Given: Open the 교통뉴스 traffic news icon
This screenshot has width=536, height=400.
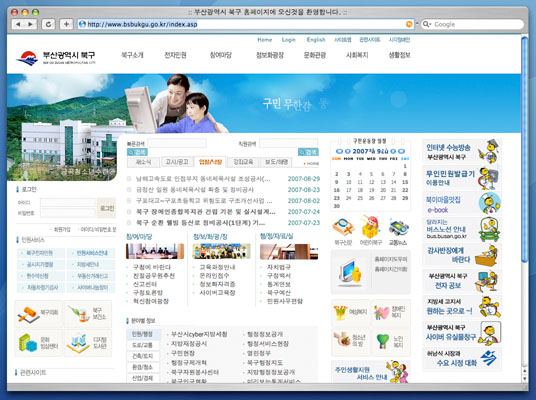Looking at the screenshot, I should pos(398,228).
